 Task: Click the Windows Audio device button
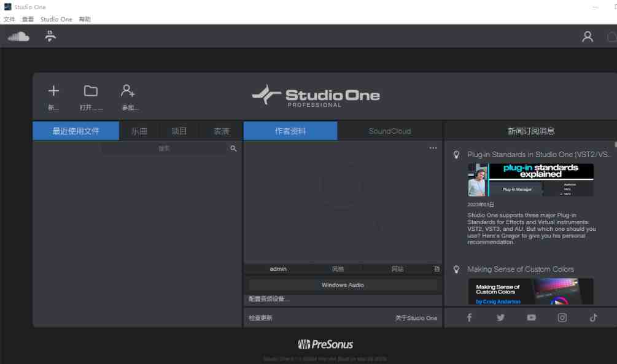click(343, 285)
